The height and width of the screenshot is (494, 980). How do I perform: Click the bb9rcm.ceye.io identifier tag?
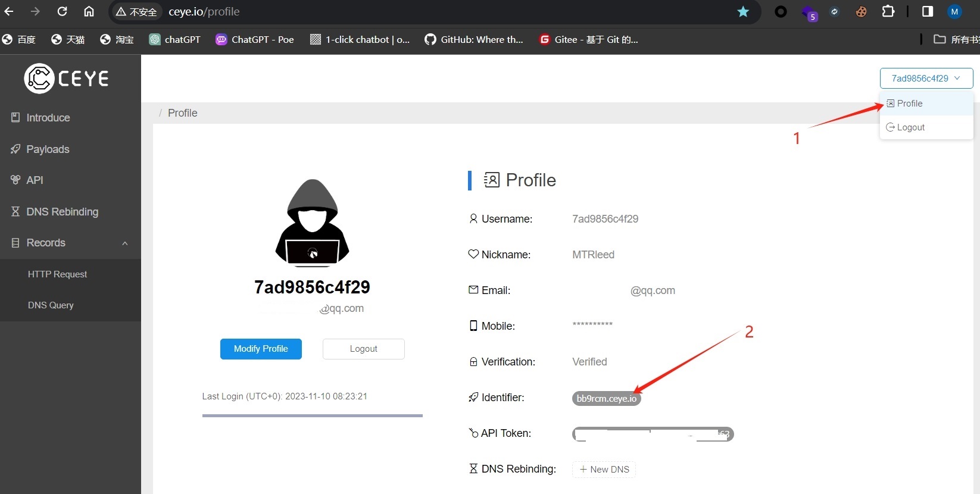607,398
